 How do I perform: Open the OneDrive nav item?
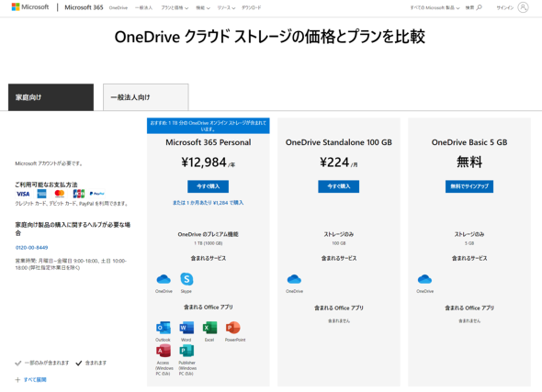pos(119,7)
